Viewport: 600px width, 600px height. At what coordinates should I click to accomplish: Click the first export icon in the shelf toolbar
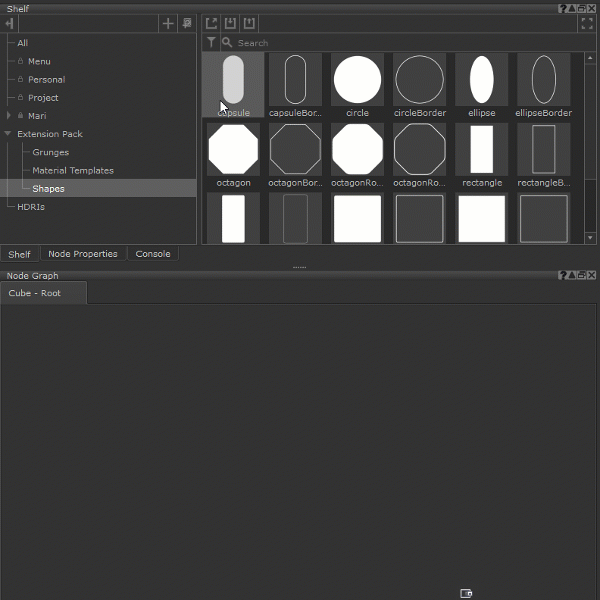click(211, 23)
